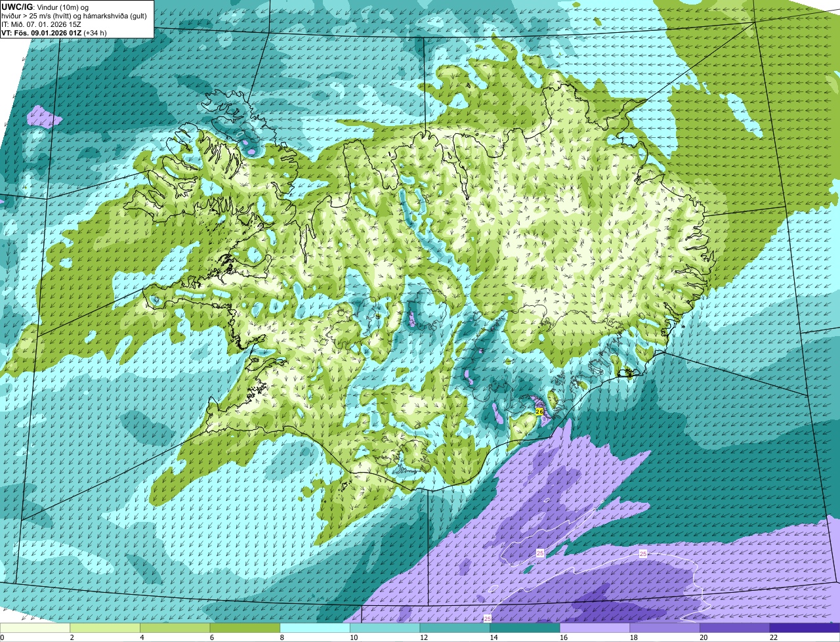The height and width of the screenshot is (642, 840).
Task: Click the 'IT: Mið. 07. 01. 2026 15Z' line
Action: pyautogui.click(x=40, y=24)
